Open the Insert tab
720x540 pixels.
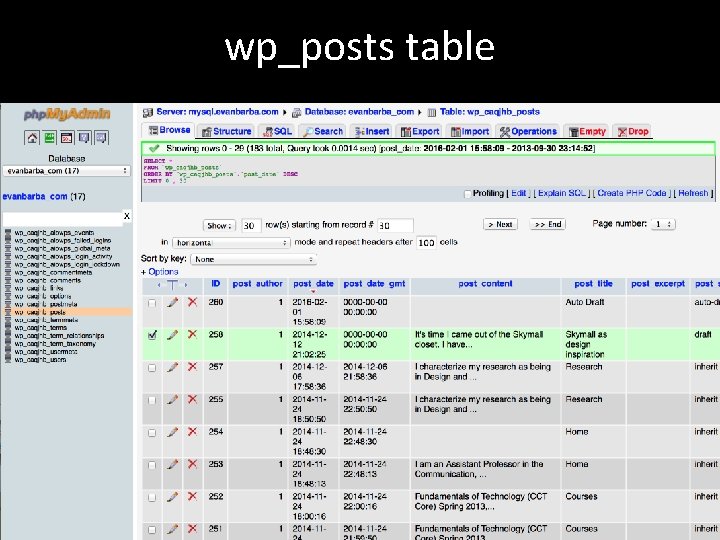371,131
